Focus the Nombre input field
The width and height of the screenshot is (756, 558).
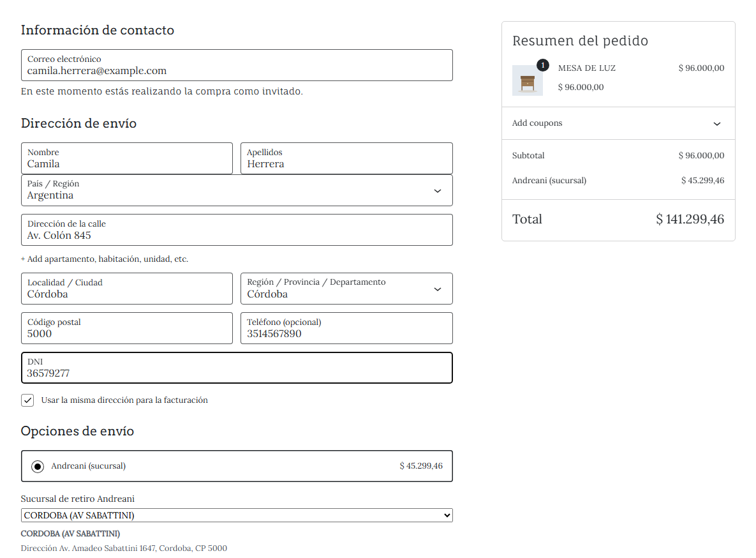pos(127,158)
